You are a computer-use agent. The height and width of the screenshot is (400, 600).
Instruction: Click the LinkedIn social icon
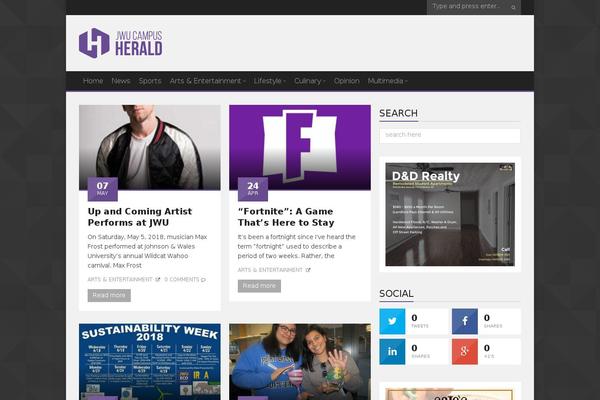392,351
